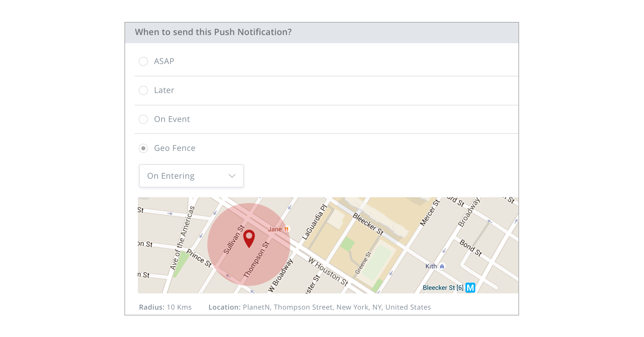Viewport: 644px width, 337px height.
Task: Click the When to send this Push Notification header
Action: [213, 32]
